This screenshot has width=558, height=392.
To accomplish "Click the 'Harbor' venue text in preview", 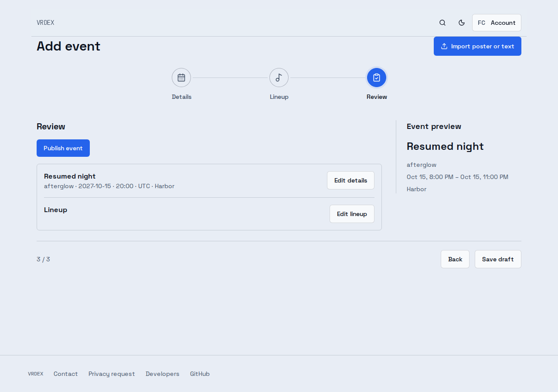I will (x=416, y=189).
